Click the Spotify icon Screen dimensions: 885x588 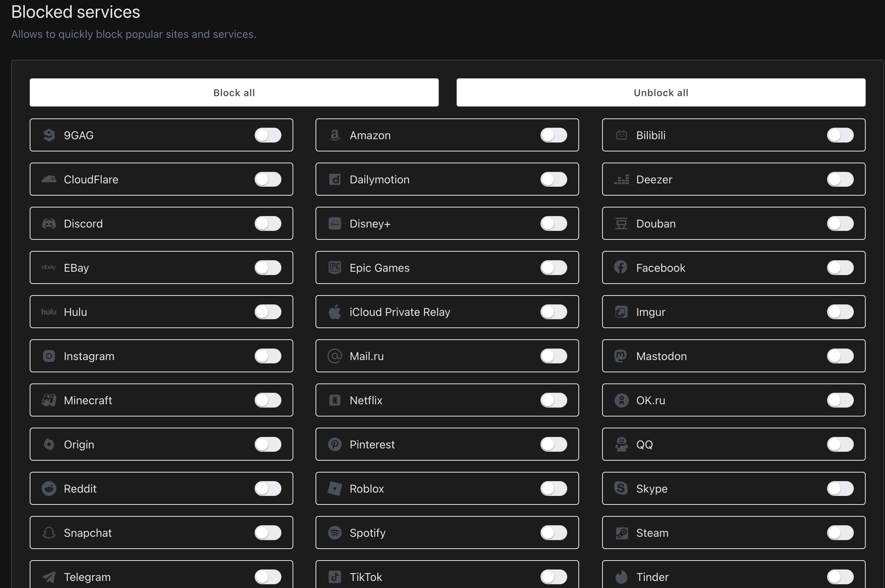point(335,532)
